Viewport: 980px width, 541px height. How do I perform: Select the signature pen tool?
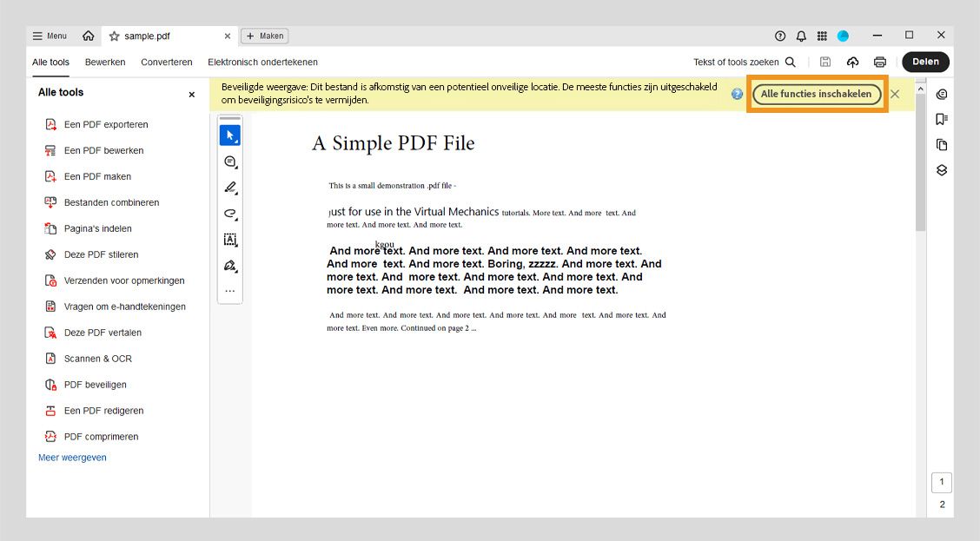230,266
